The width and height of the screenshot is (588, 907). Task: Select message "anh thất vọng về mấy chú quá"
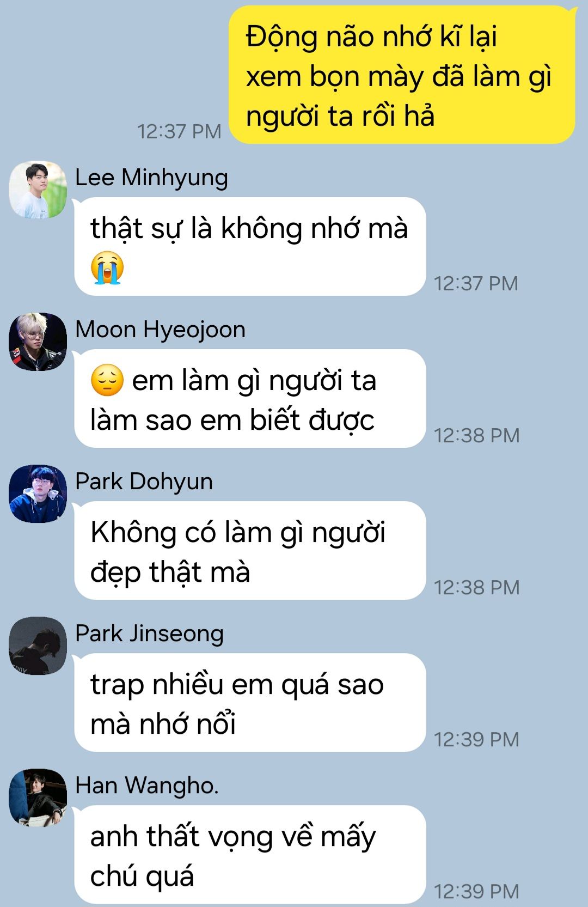[x=250, y=855]
